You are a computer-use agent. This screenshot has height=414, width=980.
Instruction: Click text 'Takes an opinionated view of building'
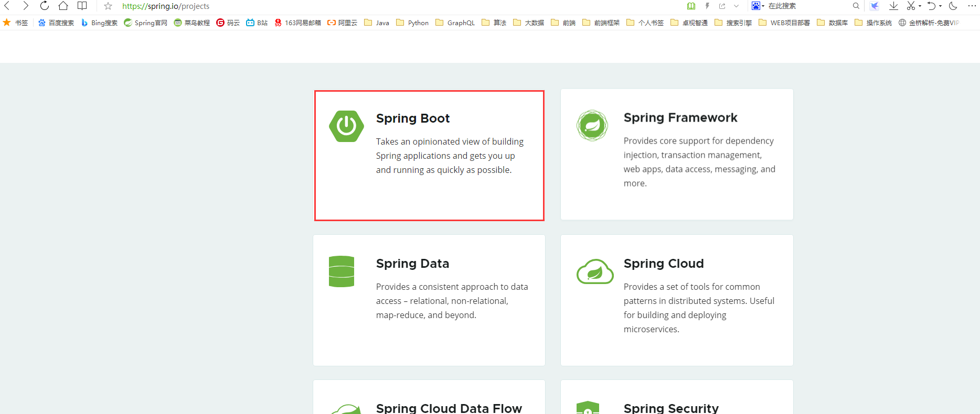(450, 141)
